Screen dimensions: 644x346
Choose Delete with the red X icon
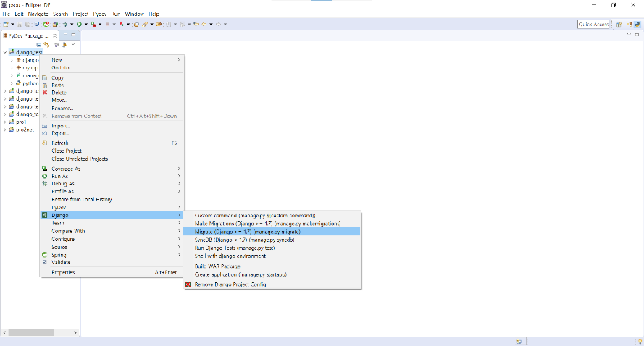[x=112, y=93]
